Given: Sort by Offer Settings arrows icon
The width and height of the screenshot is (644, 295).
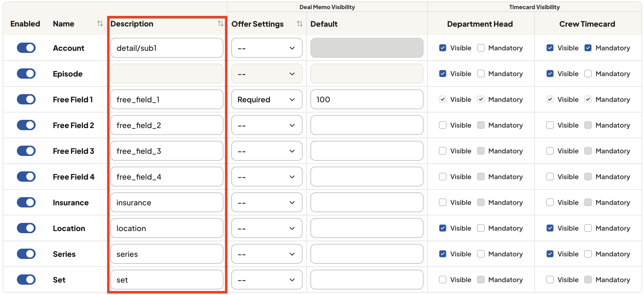Looking at the screenshot, I should (x=300, y=24).
